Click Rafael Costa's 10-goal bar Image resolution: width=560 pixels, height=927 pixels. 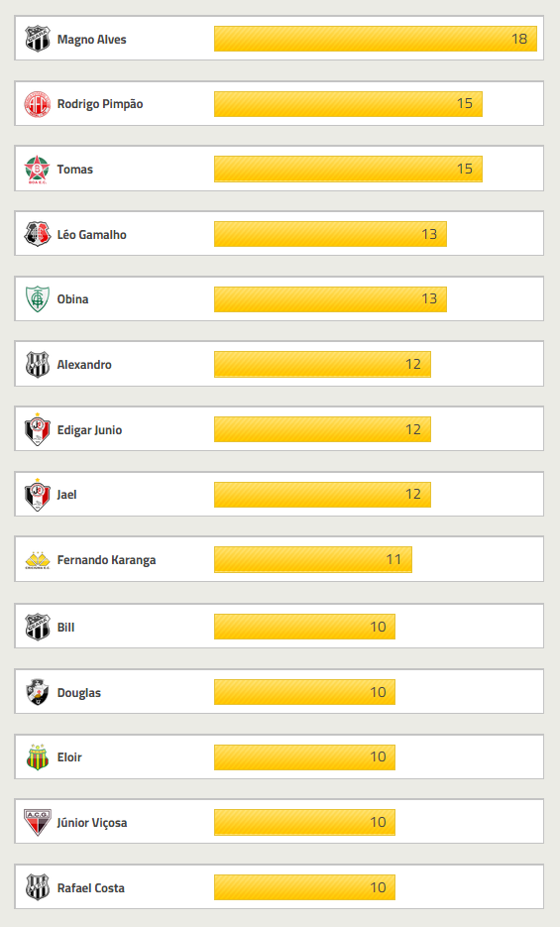coord(304,887)
